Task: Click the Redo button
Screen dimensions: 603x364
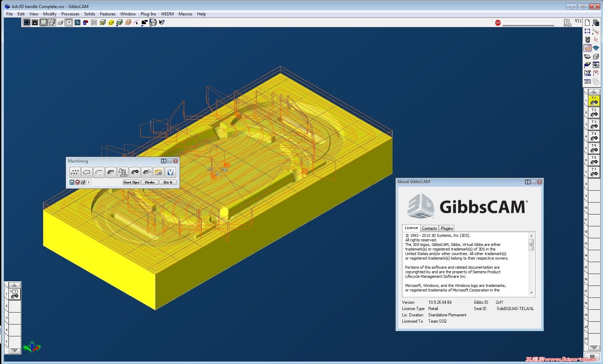Action: (149, 182)
